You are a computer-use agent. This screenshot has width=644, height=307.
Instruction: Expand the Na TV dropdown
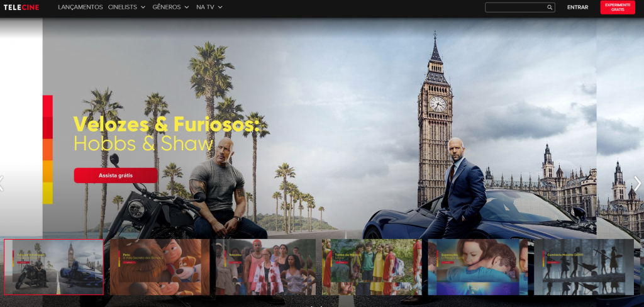(x=209, y=7)
